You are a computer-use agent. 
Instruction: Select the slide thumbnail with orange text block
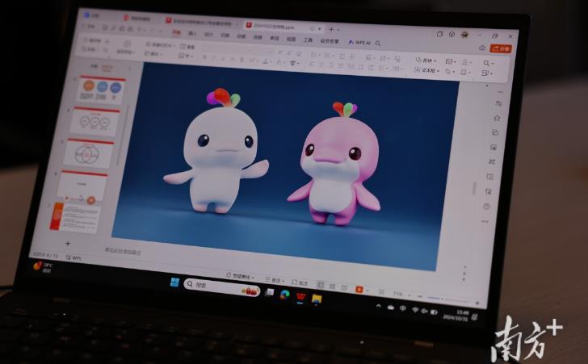coord(76,216)
